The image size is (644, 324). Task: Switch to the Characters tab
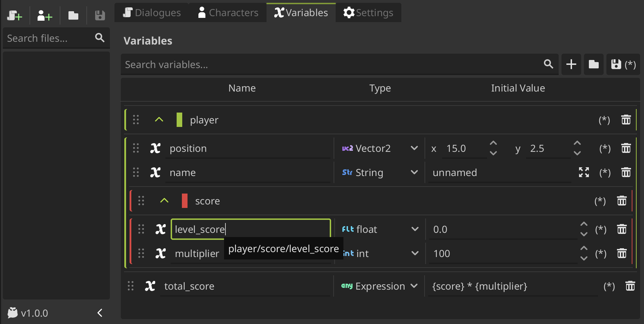point(228,12)
